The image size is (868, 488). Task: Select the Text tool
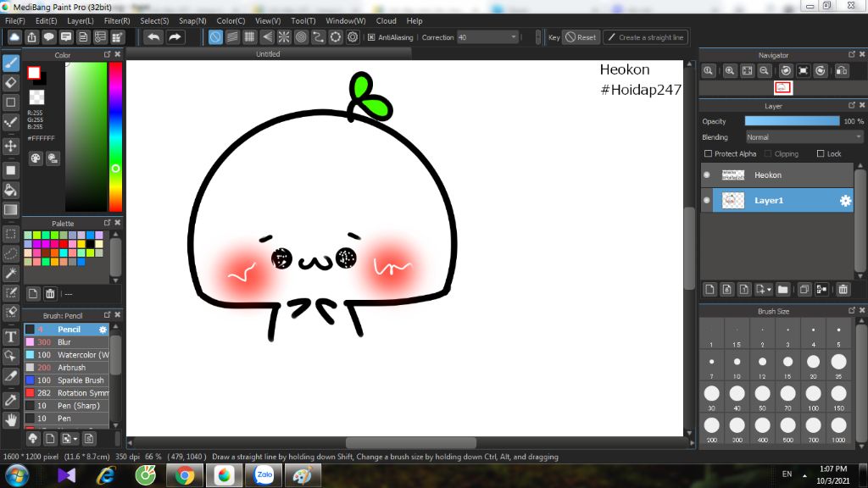[10, 336]
